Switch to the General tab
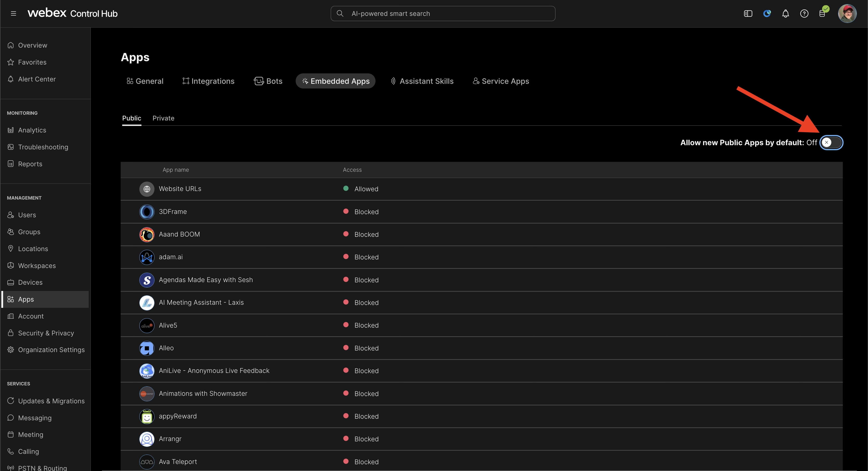The width and height of the screenshot is (868, 471). click(x=145, y=81)
